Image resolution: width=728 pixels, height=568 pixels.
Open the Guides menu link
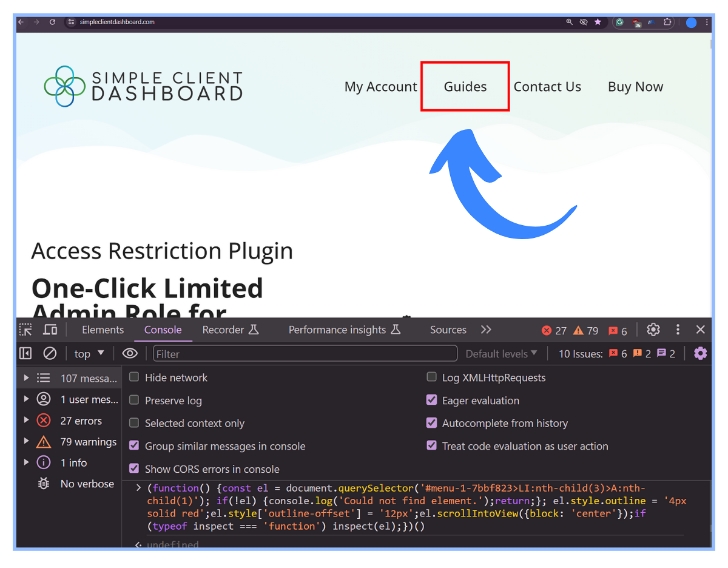(x=465, y=87)
